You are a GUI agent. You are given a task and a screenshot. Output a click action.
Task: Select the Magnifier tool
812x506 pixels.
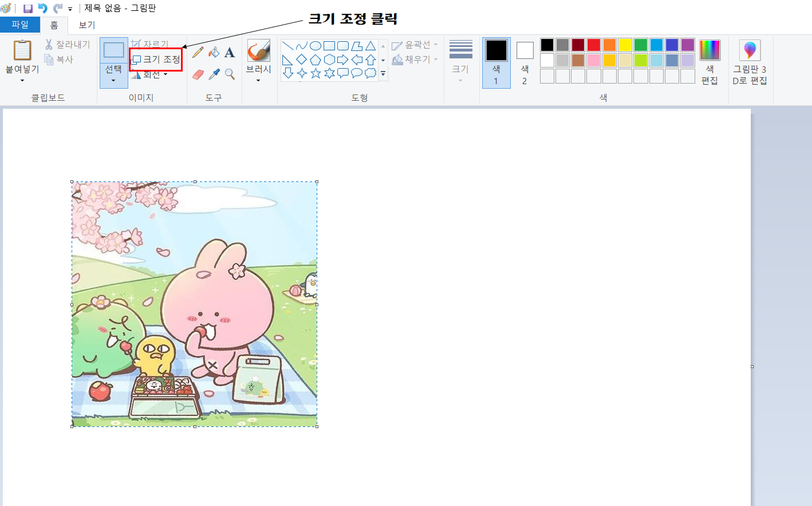click(230, 74)
